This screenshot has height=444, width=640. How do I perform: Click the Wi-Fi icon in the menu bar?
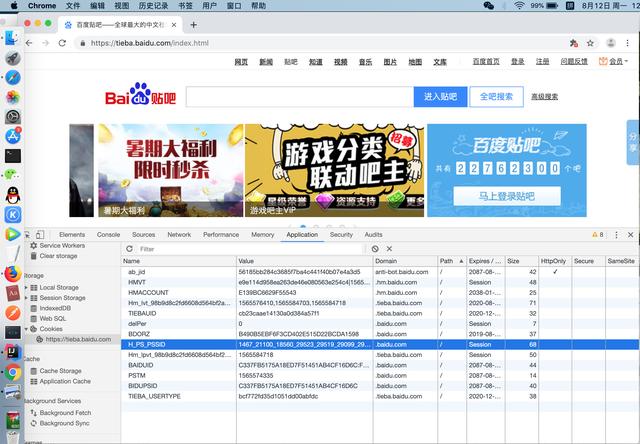(x=519, y=6)
